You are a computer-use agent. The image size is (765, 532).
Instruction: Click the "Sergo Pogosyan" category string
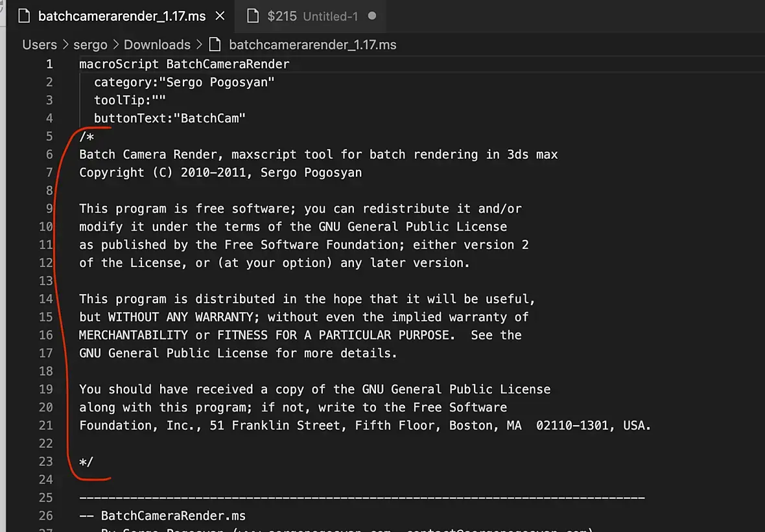pos(220,82)
